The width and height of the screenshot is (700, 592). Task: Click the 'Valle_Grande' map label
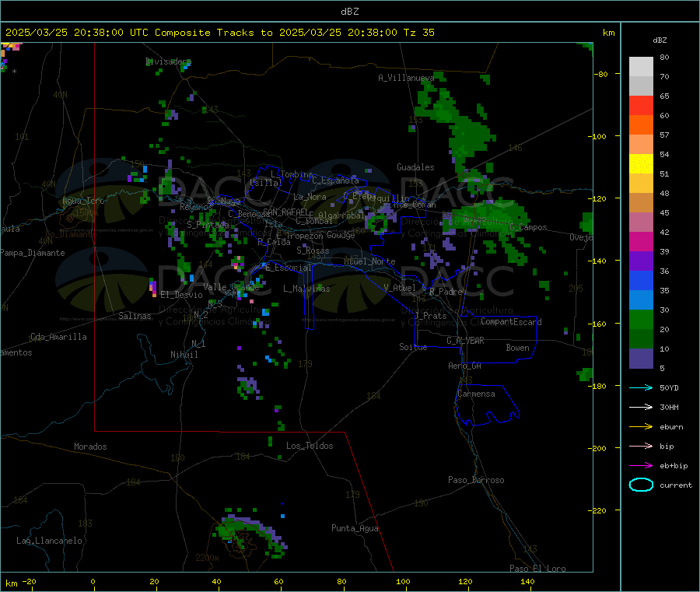(231, 287)
